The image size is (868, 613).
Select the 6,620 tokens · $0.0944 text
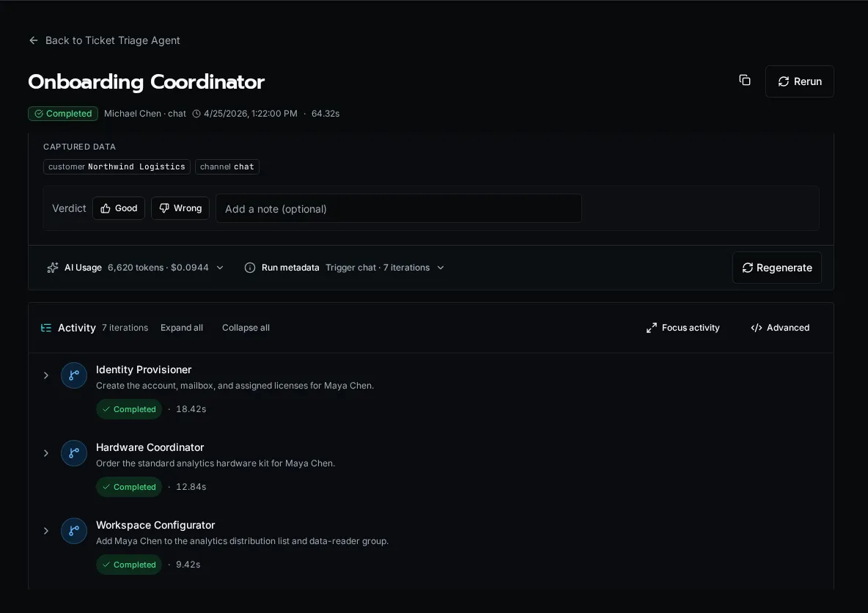coord(158,268)
